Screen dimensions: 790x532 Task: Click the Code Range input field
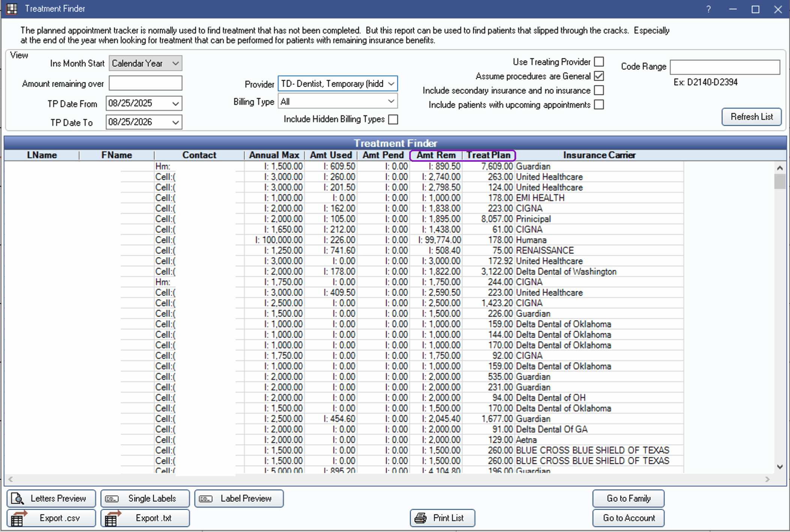[725, 67]
